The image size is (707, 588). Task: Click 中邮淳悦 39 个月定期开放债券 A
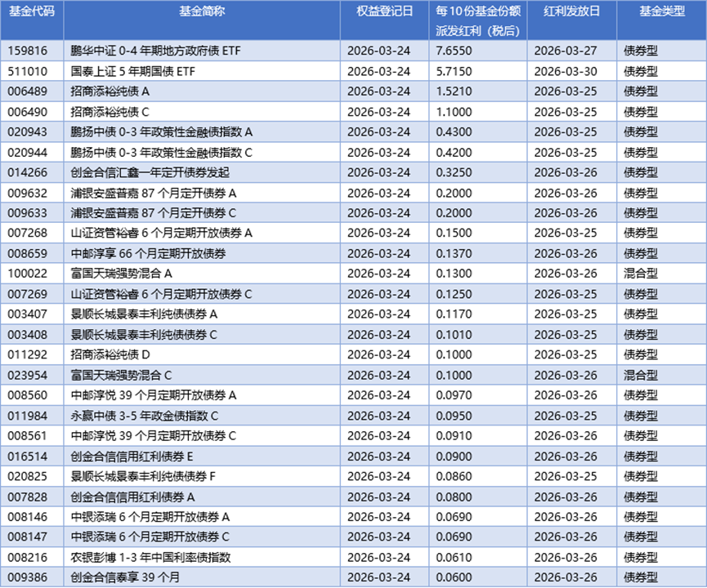[x=154, y=395]
